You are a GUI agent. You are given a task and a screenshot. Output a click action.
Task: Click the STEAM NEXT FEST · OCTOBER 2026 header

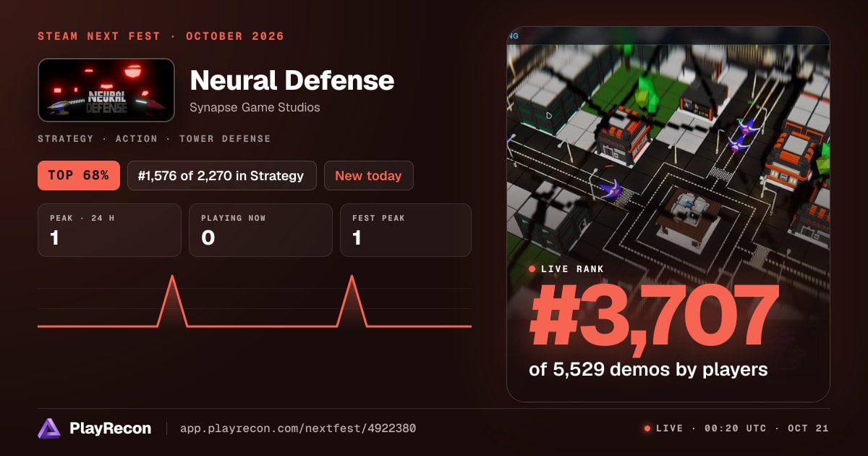coord(161,36)
